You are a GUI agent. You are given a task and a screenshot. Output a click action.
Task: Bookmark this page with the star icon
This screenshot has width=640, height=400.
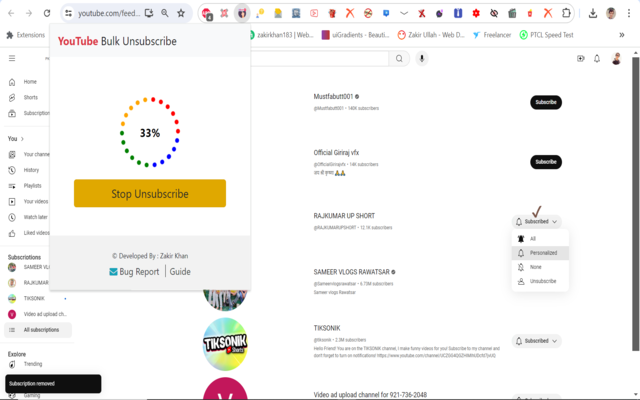[181, 13]
